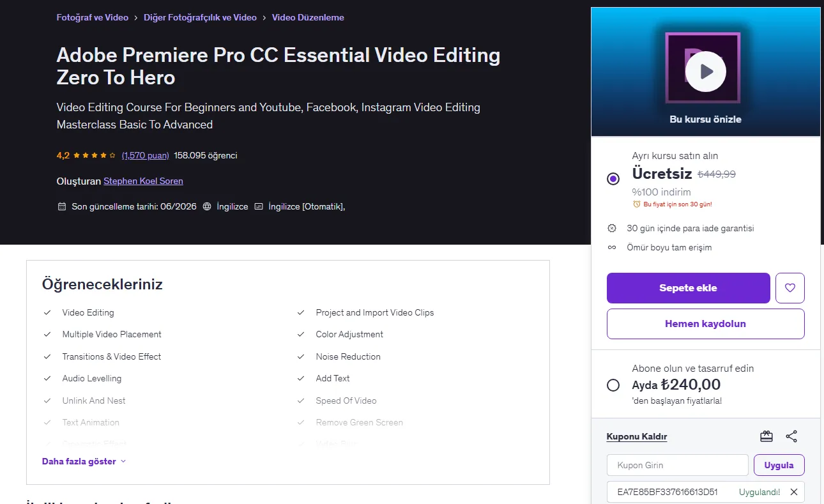Click the 'Transitions & Video Effect' item

point(112,356)
